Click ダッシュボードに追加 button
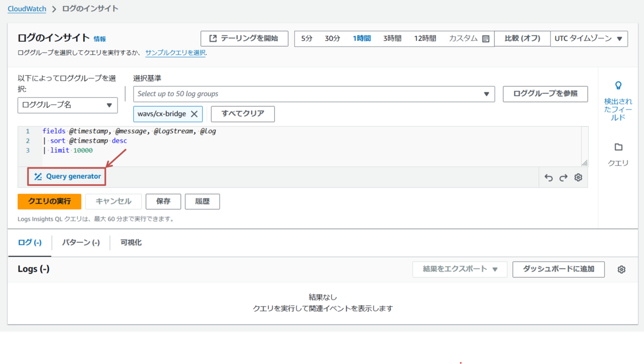Image resolution: width=644 pixels, height=364 pixels. click(559, 269)
